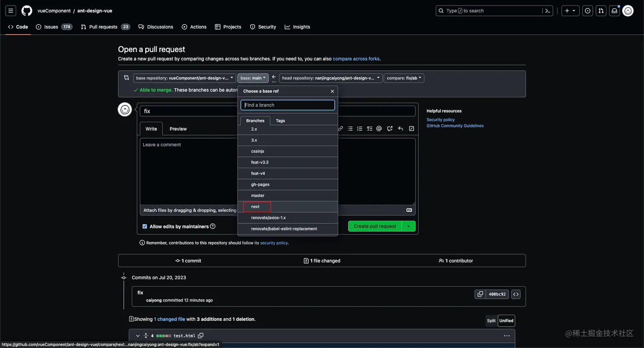The height and width of the screenshot is (348, 644).
Task: Switch to the Preview tab
Action: pyautogui.click(x=178, y=129)
